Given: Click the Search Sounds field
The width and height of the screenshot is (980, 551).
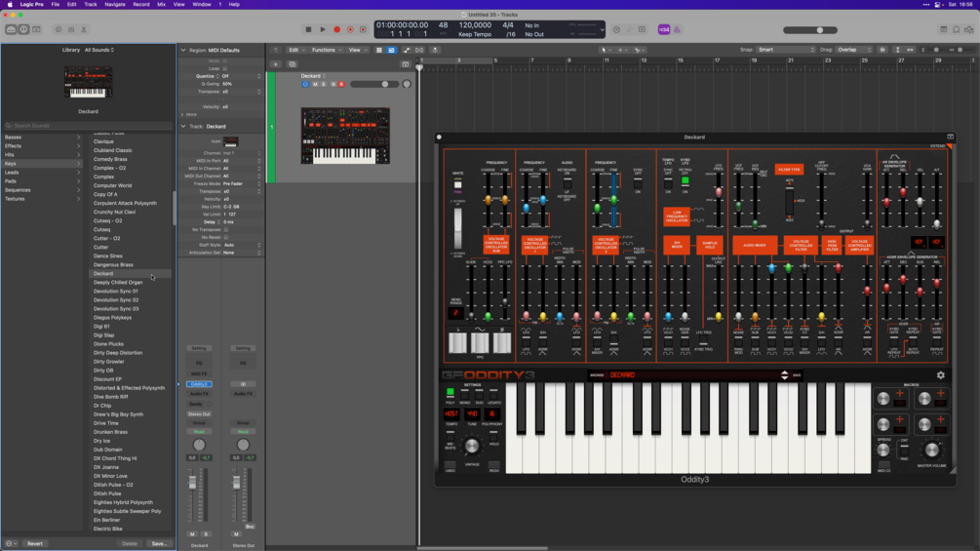Looking at the screenshot, I should coord(88,126).
